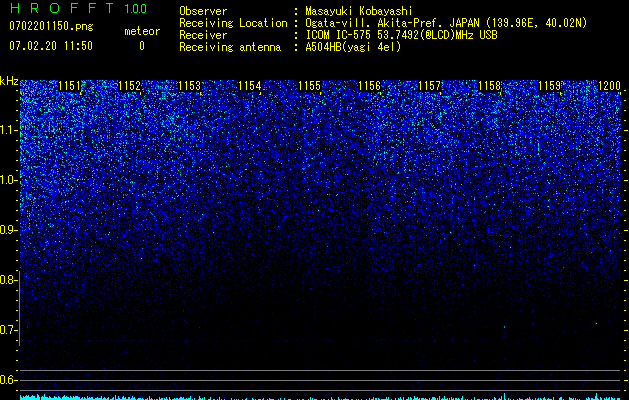
Task: Select the A504HB(yagi 4el) antenna text
Action: (x=353, y=47)
